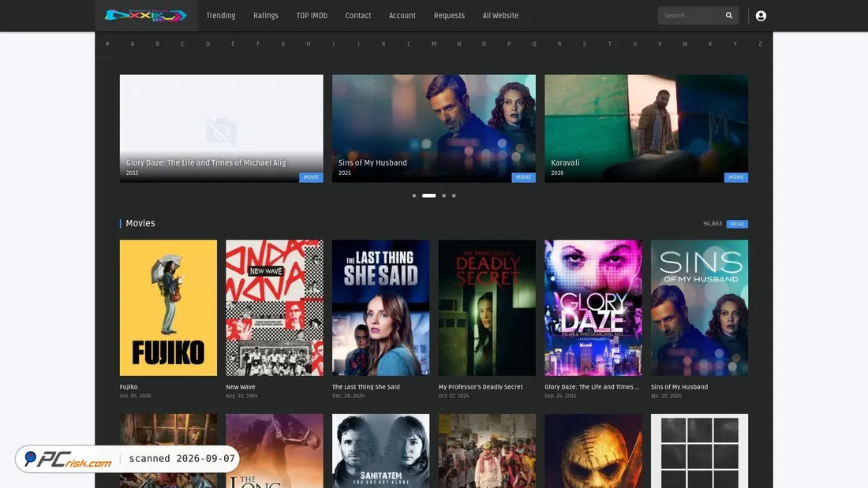868x488 pixels.
Task: Filter titles by letter G
Action: (282, 43)
